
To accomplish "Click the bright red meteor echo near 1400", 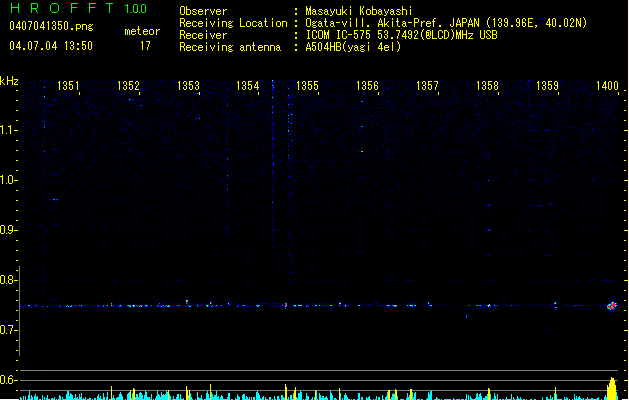I will click(x=612, y=306).
